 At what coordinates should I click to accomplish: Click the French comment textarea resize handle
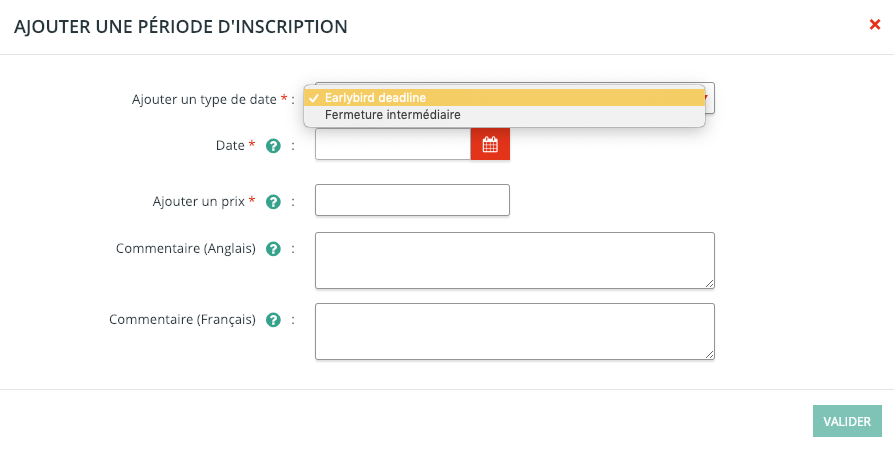pyautogui.click(x=709, y=354)
